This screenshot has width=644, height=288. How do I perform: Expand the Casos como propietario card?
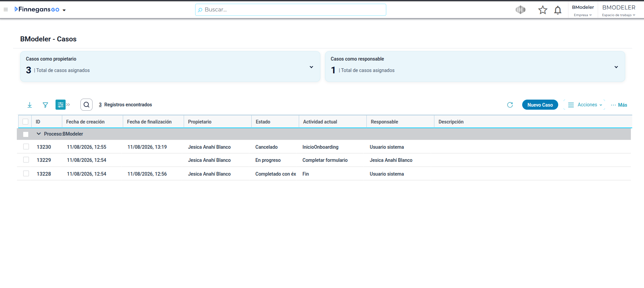[x=312, y=67]
